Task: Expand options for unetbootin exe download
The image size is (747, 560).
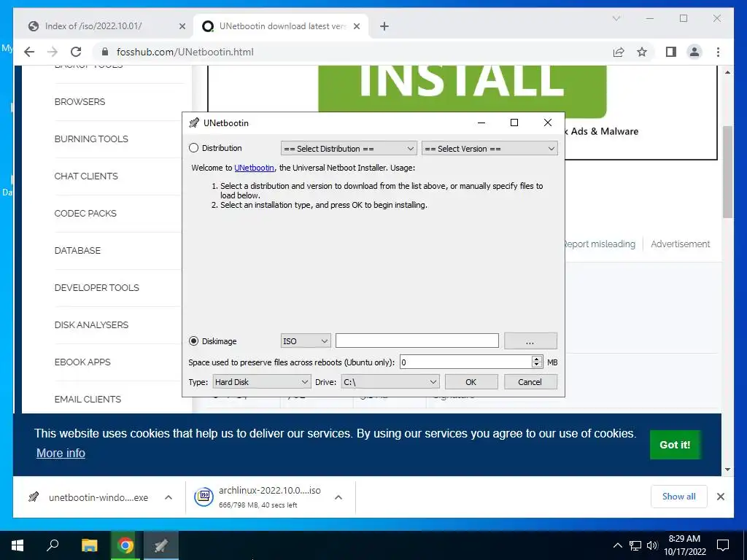Action: pos(169,497)
